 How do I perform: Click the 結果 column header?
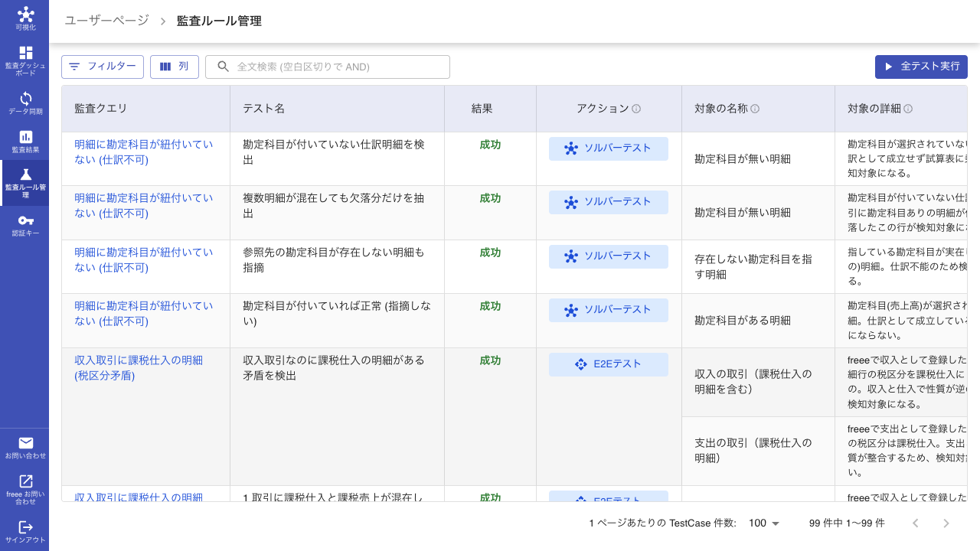pos(490,109)
